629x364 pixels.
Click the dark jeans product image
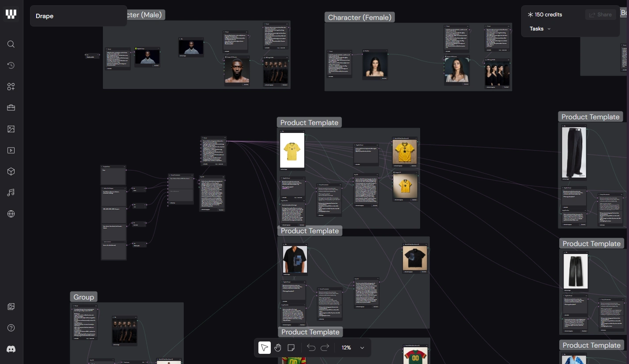(x=576, y=271)
